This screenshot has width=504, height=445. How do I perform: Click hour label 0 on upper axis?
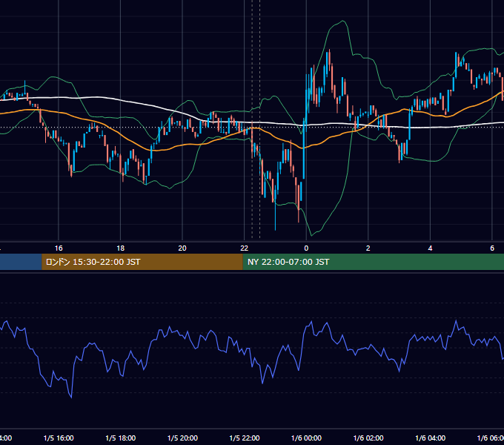coord(306,248)
